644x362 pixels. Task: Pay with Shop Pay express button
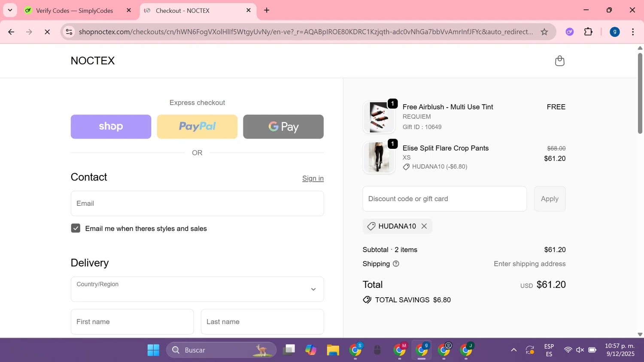click(111, 127)
